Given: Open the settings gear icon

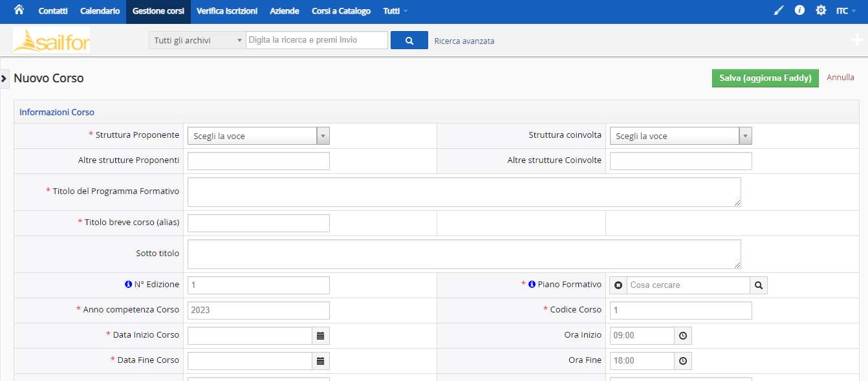Looking at the screenshot, I should [821, 10].
